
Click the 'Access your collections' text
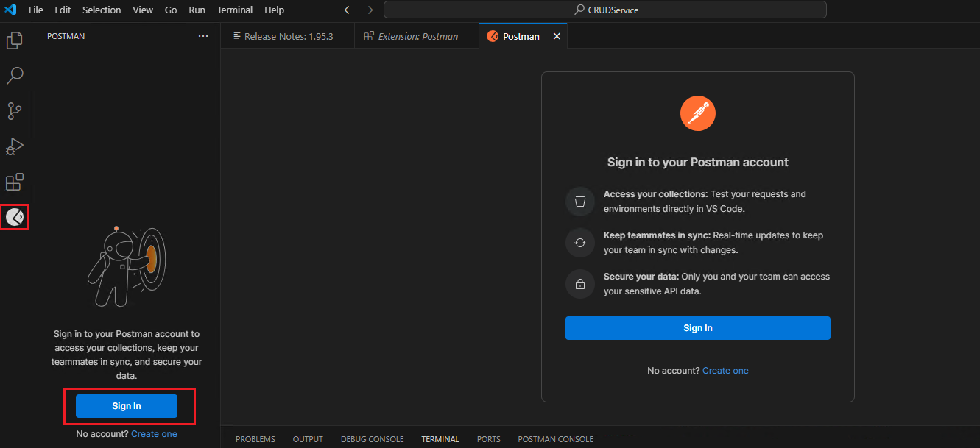pos(655,194)
